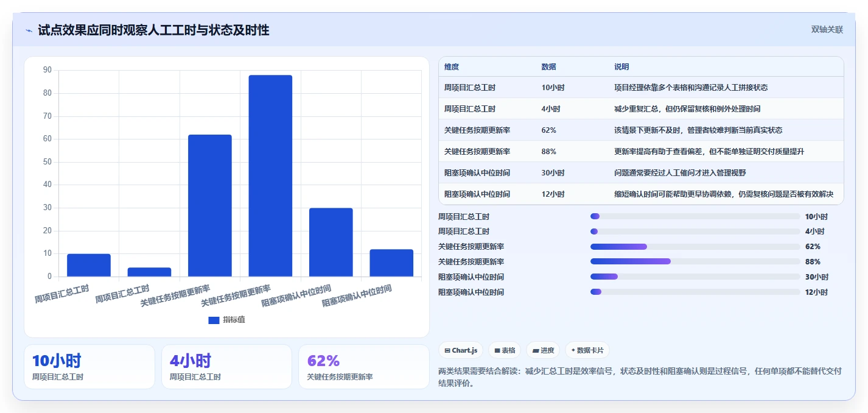
Task: Click the 数据 column header
Action: (x=548, y=66)
